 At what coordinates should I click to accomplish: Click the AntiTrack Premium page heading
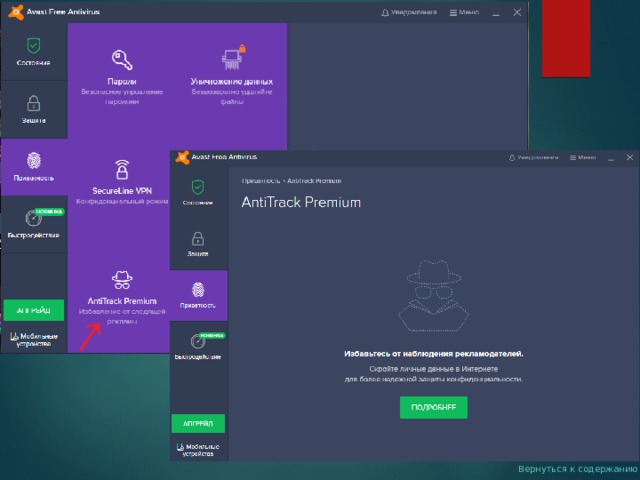(x=301, y=202)
